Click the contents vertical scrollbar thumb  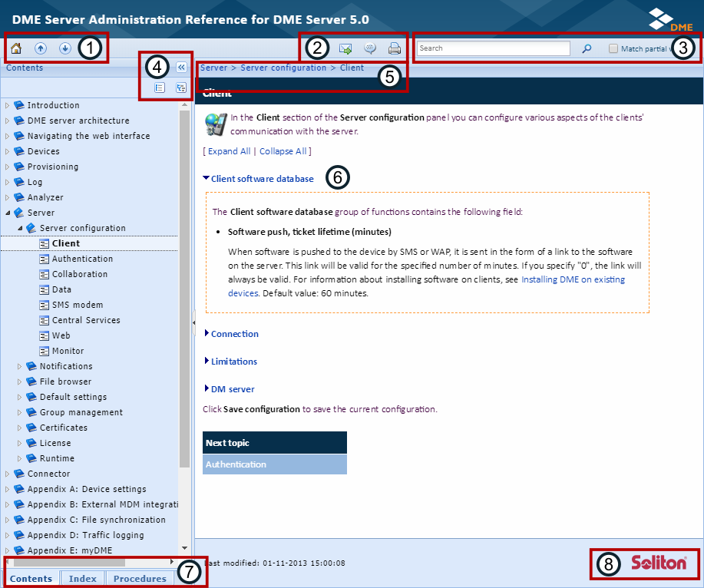click(x=184, y=289)
